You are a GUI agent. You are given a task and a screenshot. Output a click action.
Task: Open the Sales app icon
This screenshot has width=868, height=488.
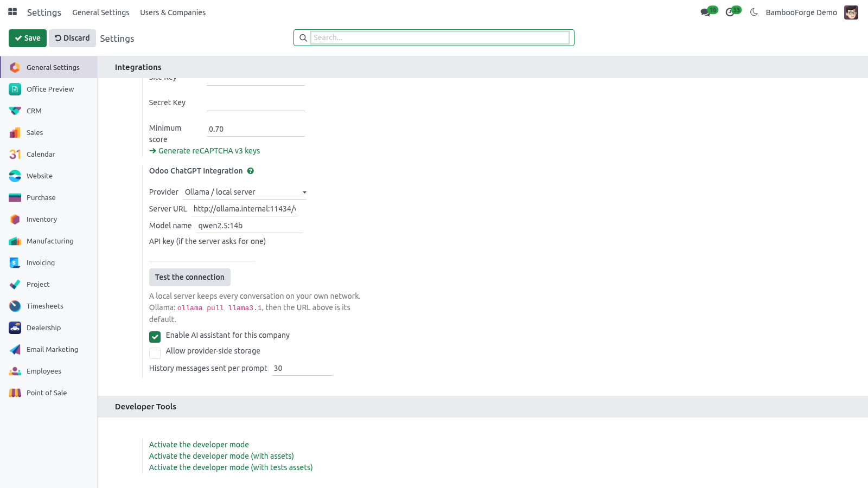pyautogui.click(x=15, y=132)
